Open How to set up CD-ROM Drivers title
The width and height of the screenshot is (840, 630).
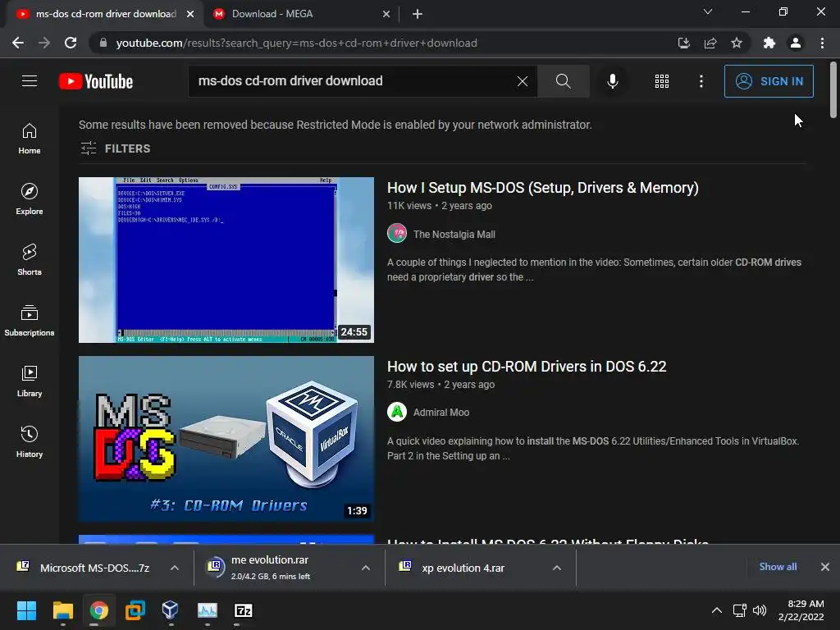tap(527, 367)
